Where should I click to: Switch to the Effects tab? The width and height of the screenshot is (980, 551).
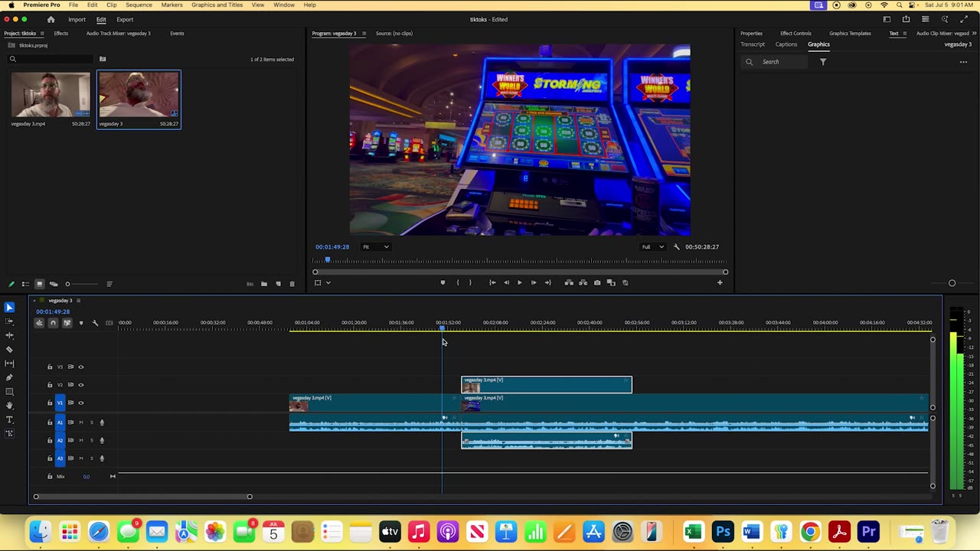tap(60, 33)
